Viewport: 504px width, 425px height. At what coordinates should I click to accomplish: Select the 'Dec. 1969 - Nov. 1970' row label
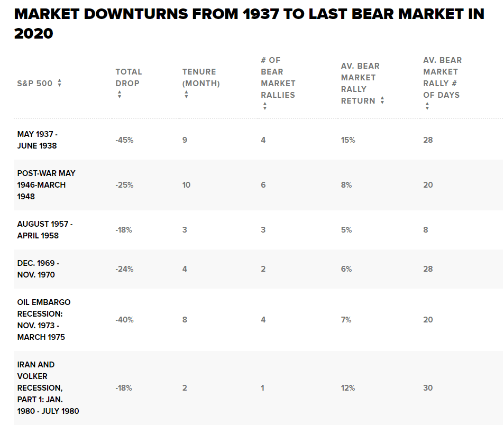tap(39, 269)
